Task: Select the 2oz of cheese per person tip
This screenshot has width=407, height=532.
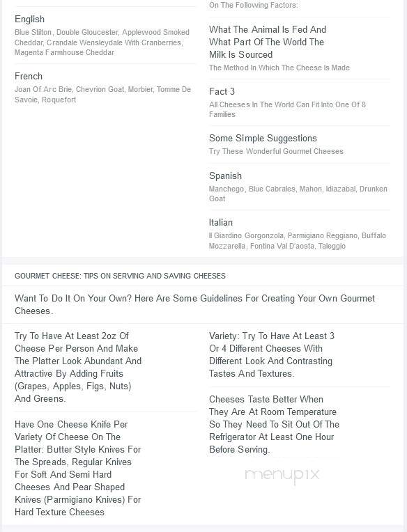Action: [x=78, y=367]
